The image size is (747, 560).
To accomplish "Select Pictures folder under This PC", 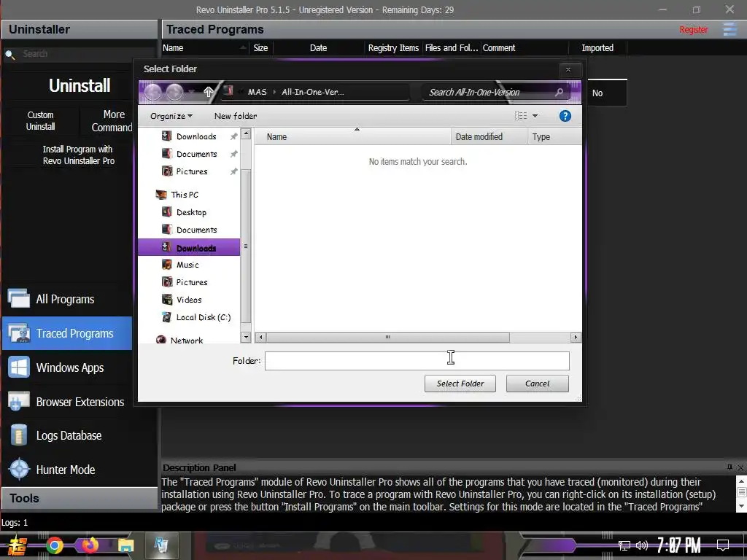I will point(192,282).
